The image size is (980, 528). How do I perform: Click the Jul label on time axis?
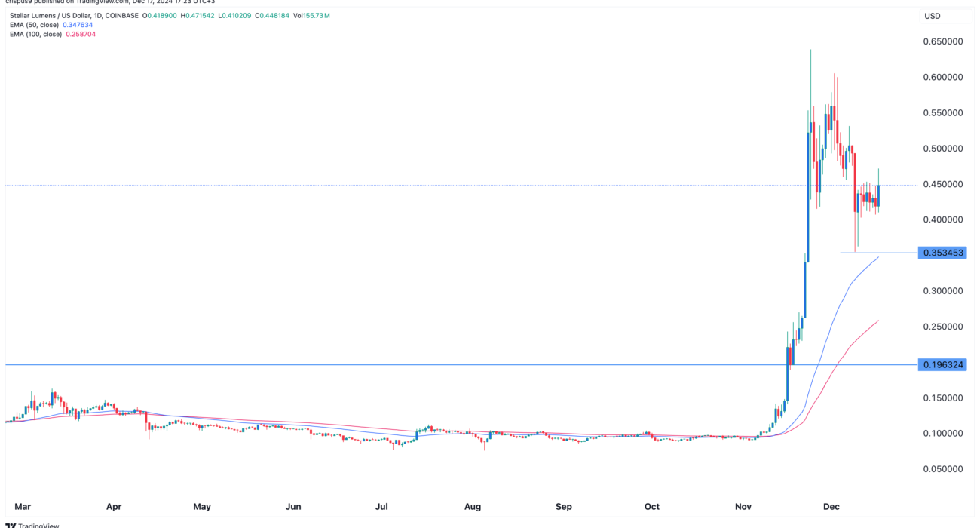point(382,507)
